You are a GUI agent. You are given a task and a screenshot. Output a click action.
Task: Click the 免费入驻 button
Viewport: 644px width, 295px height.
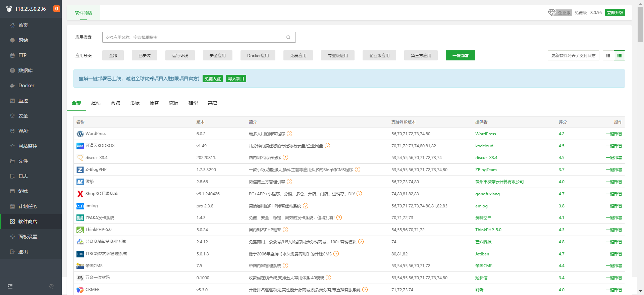click(213, 79)
